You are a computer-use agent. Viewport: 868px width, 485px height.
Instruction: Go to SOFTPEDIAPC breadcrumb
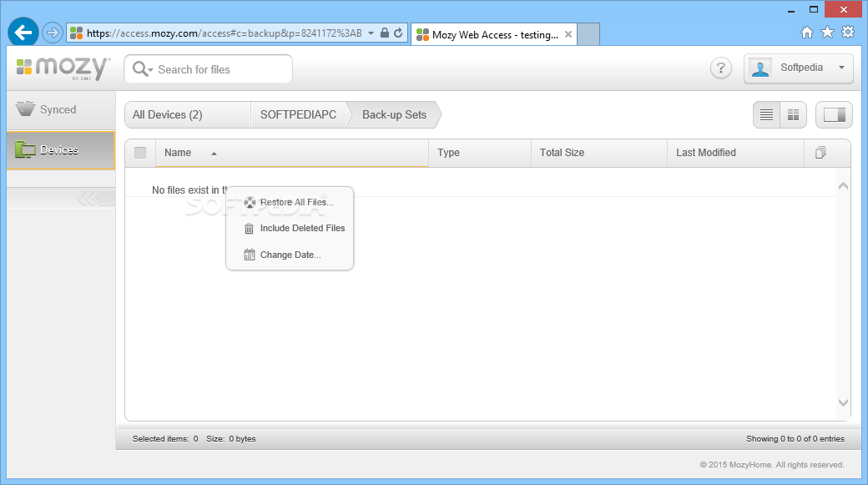pyautogui.click(x=299, y=114)
